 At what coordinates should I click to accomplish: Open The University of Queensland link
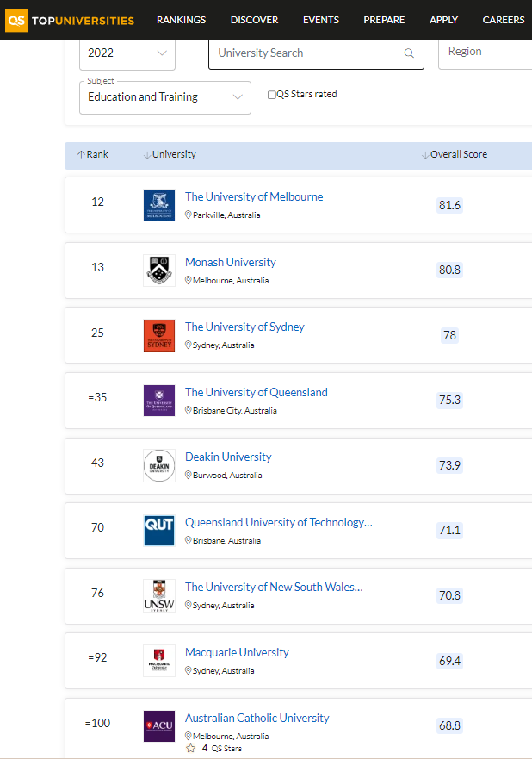tap(257, 392)
